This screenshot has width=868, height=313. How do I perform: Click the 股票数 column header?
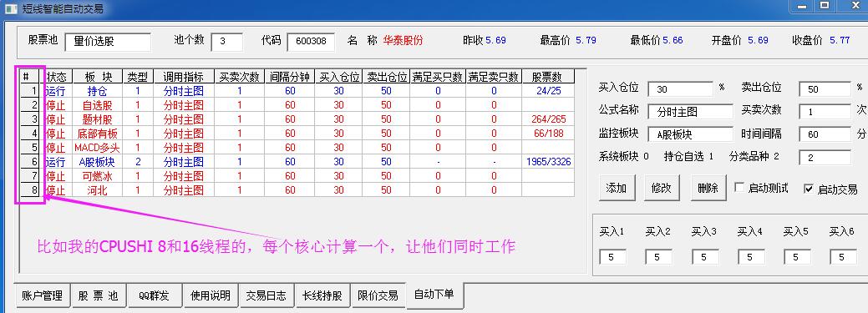(x=548, y=77)
